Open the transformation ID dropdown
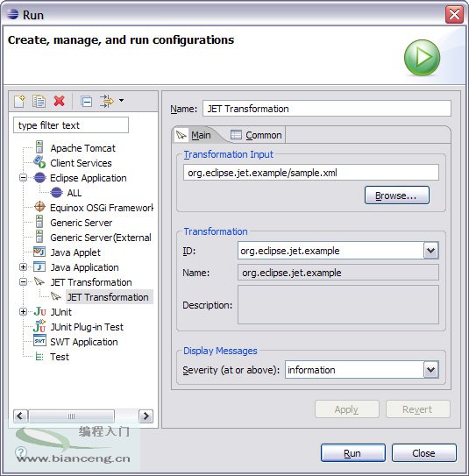The width and height of the screenshot is (469, 476). 430,251
